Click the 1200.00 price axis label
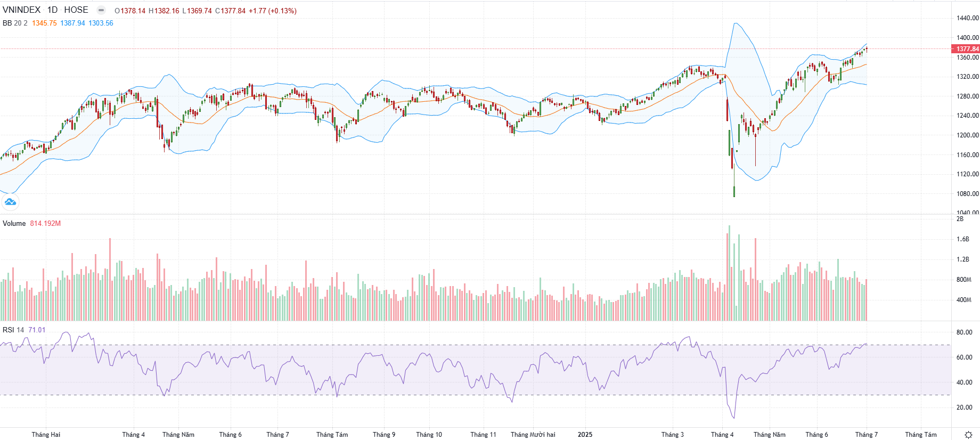Viewport: 980px width, 440px height. pyautogui.click(x=968, y=135)
